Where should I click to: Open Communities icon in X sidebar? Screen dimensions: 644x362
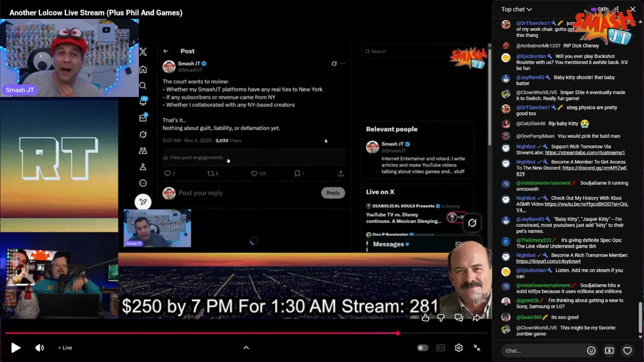(x=143, y=150)
